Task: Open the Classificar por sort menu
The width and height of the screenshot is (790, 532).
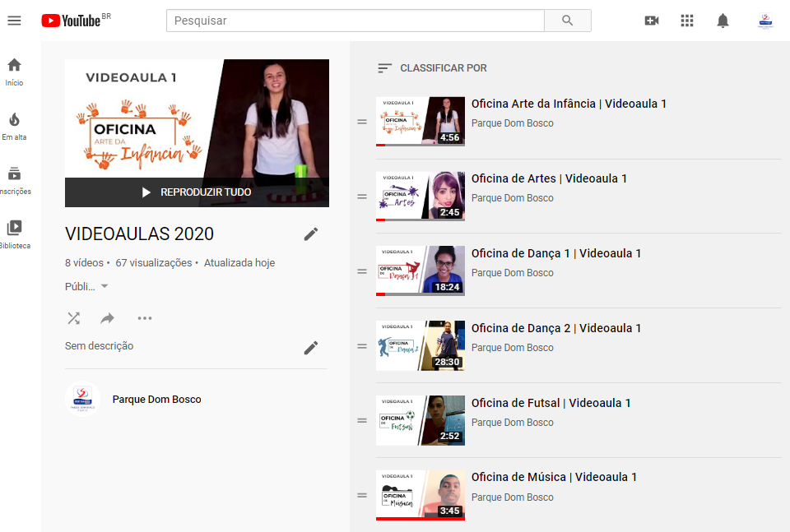Action: point(432,68)
